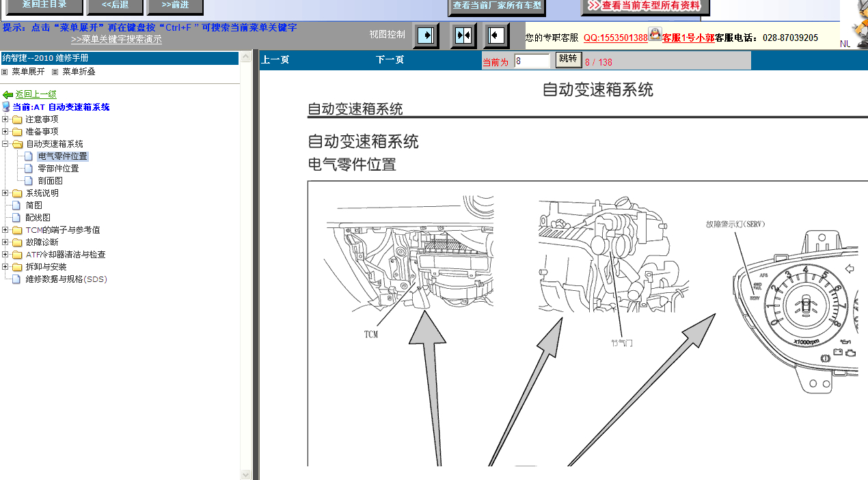868x480 pixels.
Task: Click 查看当前厂家所有车型 button
Action: pyautogui.click(x=497, y=8)
